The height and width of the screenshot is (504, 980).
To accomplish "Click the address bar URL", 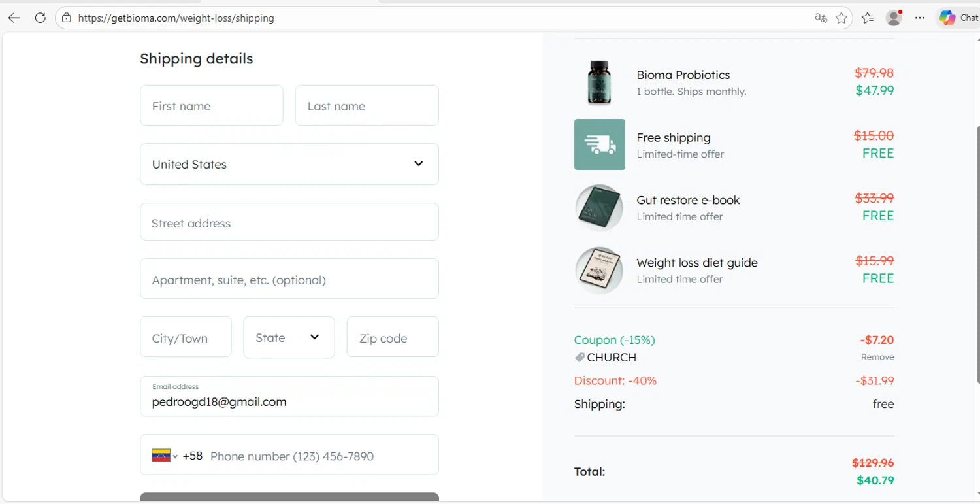I will [x=176, y=18].
